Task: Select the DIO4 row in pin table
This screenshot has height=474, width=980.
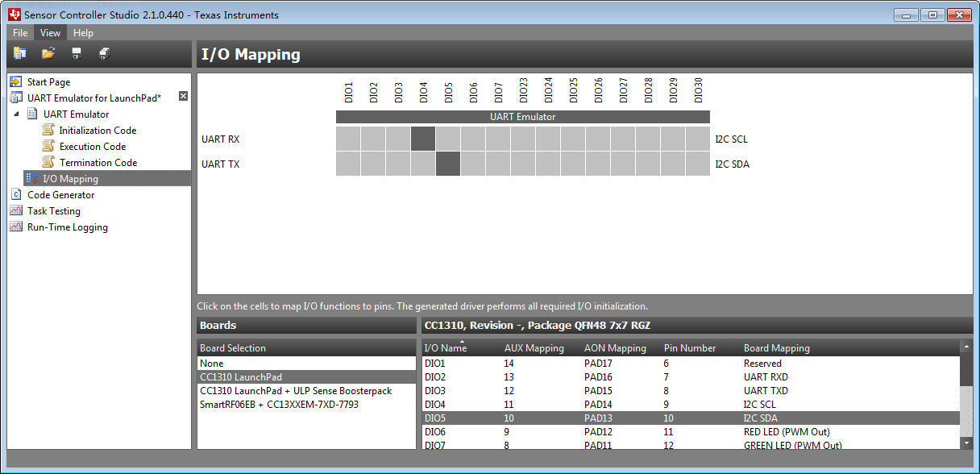Action: pyautogui.click(x=691, y=405)
